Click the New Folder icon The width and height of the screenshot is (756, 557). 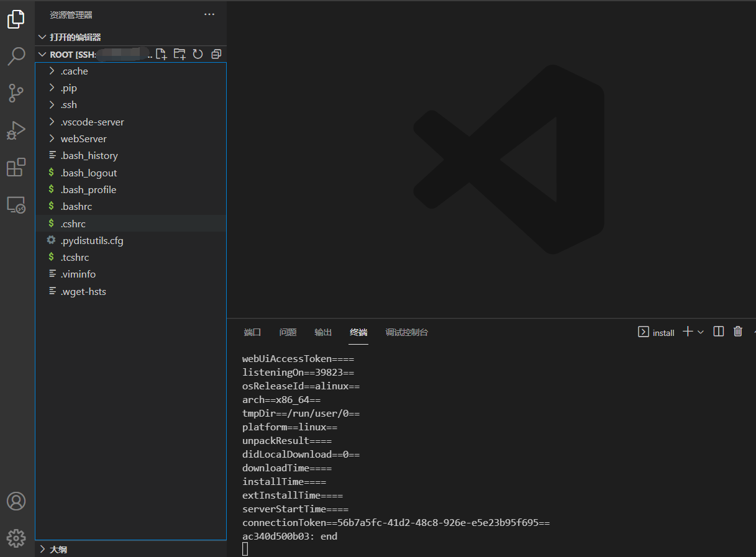click(180, 54)
